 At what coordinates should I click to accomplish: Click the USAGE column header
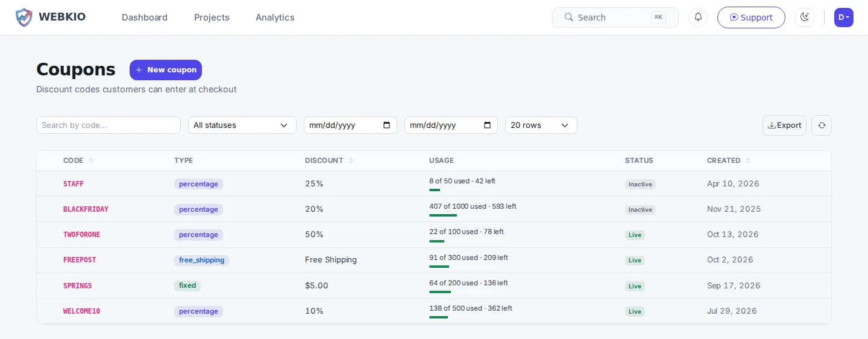coord(441,160)
